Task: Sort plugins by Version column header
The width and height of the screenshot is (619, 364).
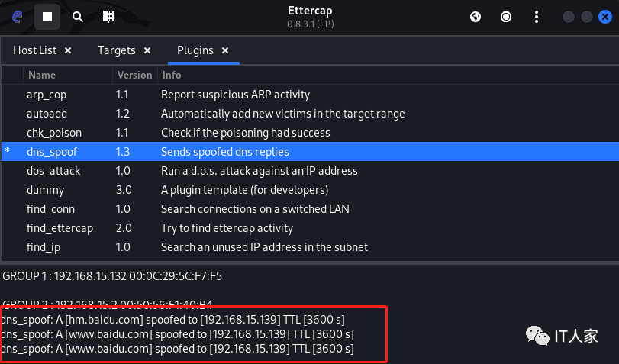Action: 134,75
